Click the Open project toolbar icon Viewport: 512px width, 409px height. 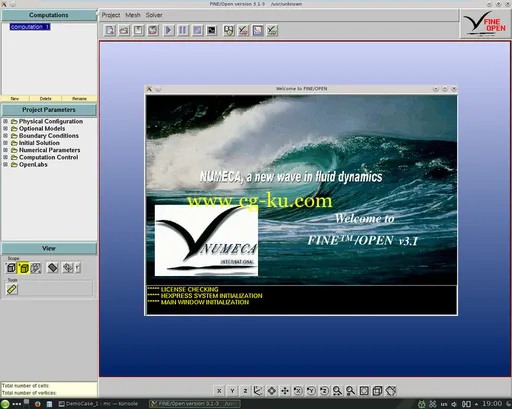tap(124, 30)
